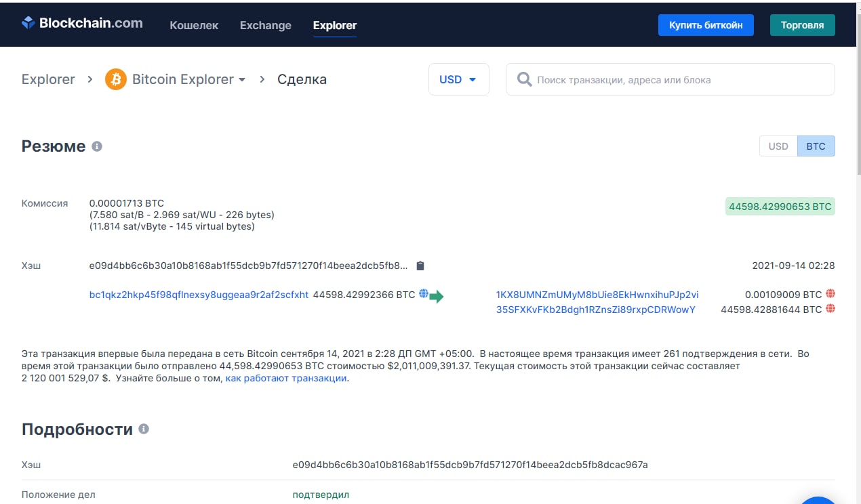Image resolution: width=861 pixels, height=504 pixels.
Task: Click the red globe icon beside 44598.42881644 BTC
Action: pos(830,309)
